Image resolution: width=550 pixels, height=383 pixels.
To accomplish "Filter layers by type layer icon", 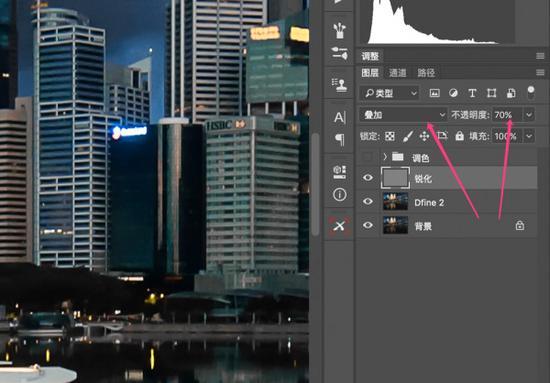I will [472, 93].
